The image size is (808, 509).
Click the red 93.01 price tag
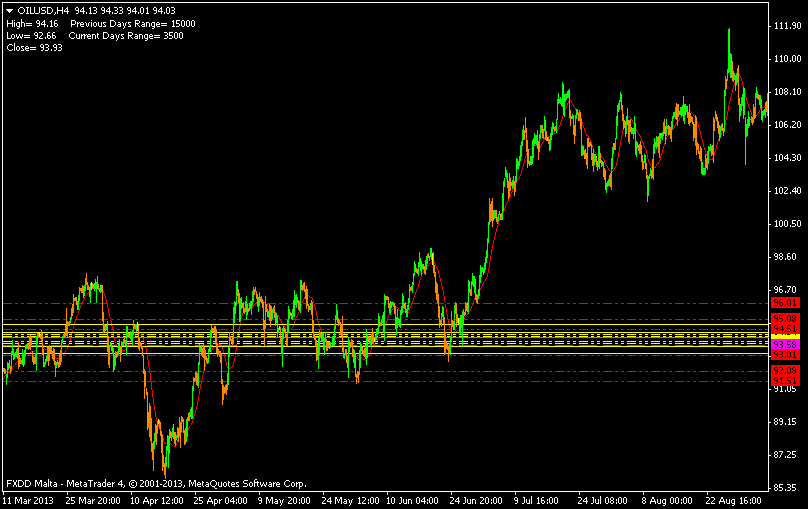point(784,354)
